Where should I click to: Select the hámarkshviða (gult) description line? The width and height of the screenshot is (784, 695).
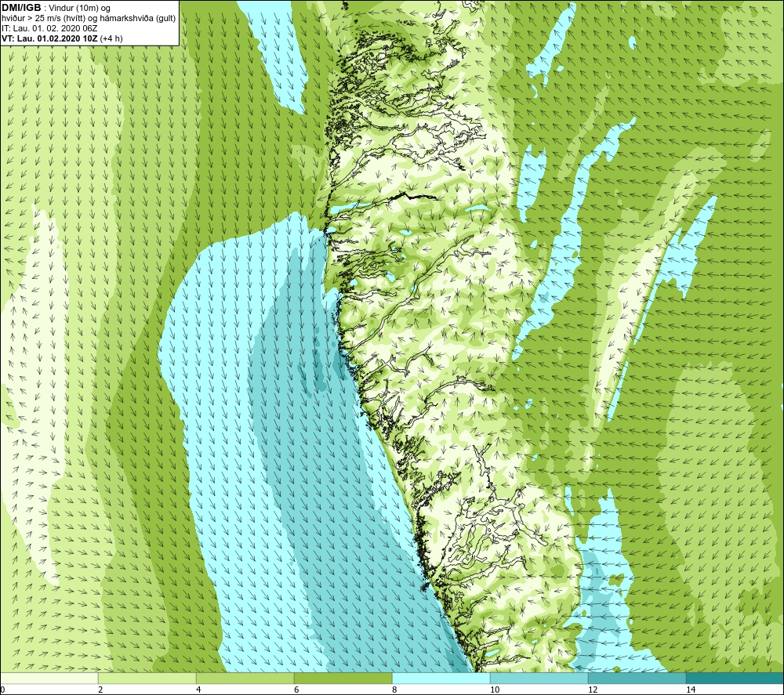click(89, 19)
